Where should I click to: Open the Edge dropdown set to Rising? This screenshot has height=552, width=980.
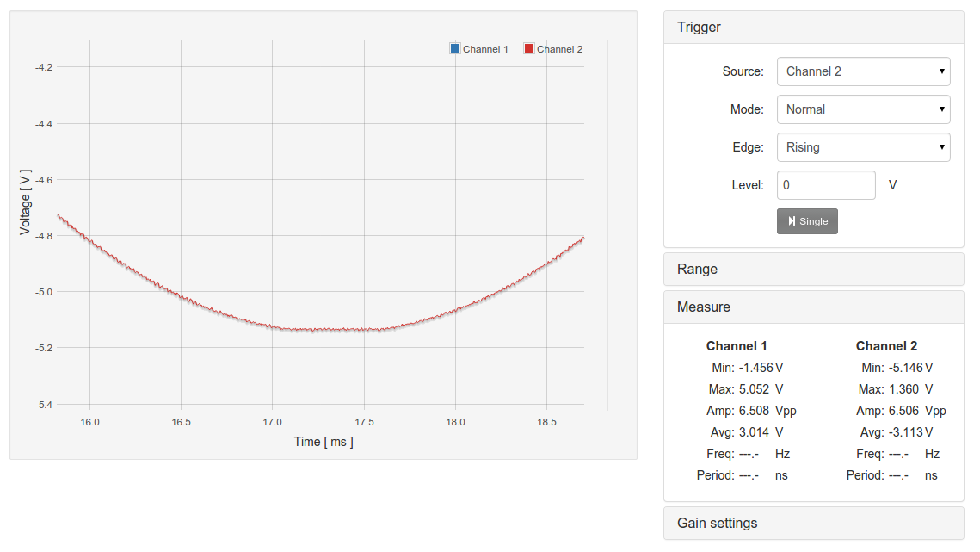click(863, 147)
